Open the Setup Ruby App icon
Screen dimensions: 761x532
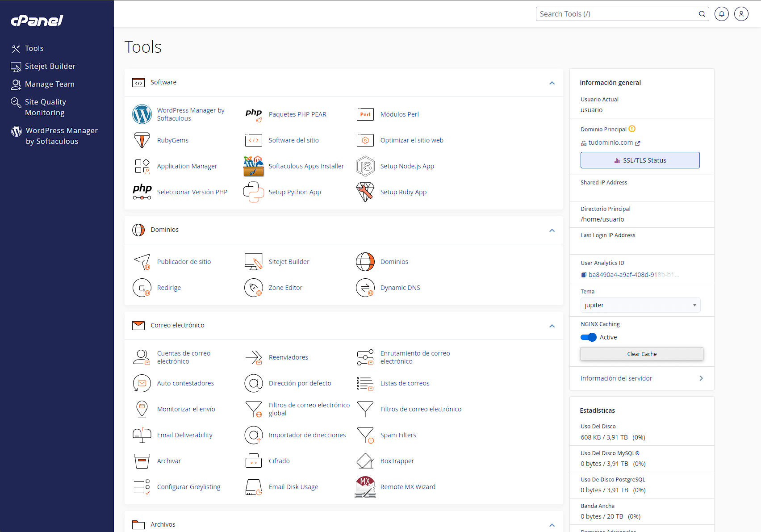(365, 192)
